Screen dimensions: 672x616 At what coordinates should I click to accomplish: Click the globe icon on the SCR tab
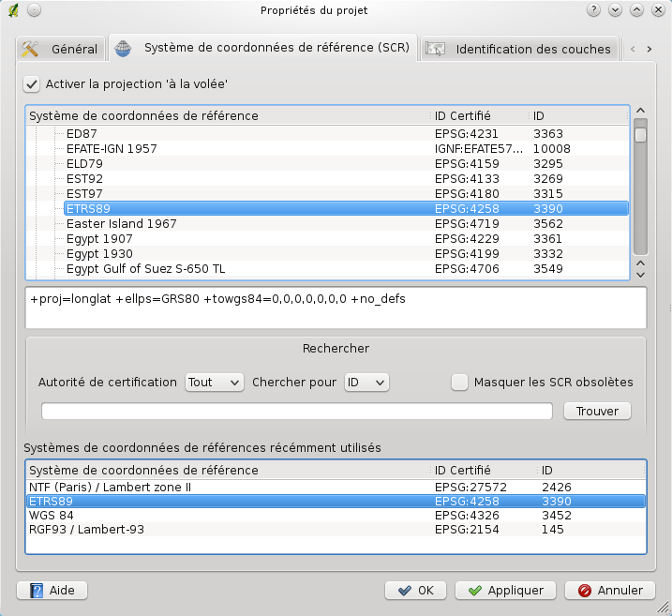126,48
